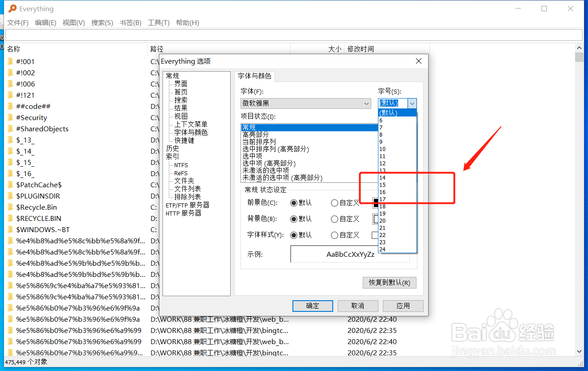Click the folder icon next to $_16_
Image resolution: width=588 pixels, height=371 pixels.
tap(10, 173)
